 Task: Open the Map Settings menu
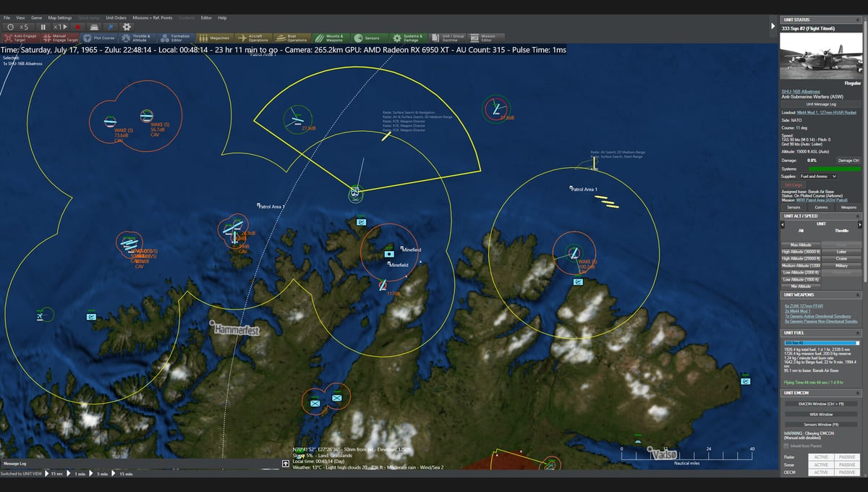(60, 17)
